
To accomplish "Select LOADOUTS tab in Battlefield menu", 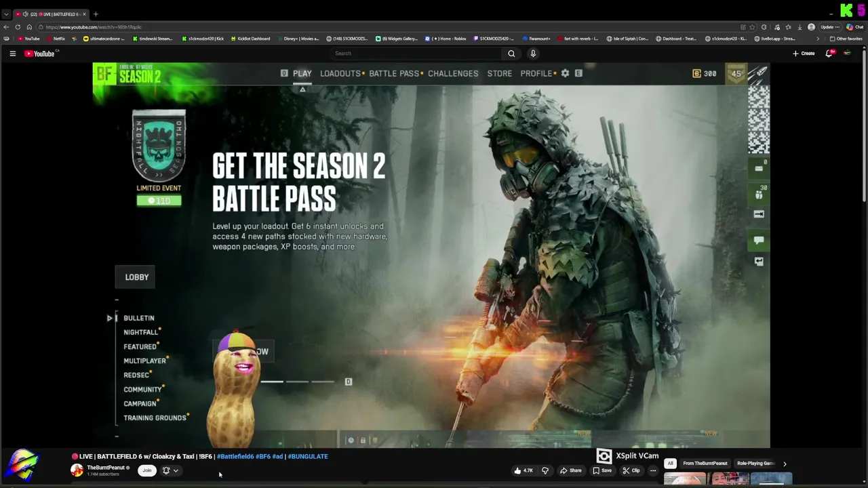I will (x=340, y=73).
